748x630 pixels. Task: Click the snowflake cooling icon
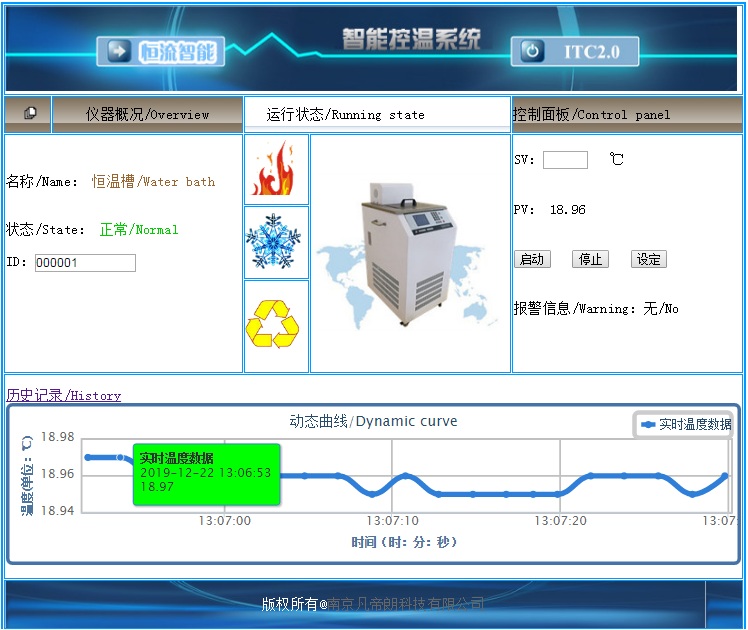coord(276,242)
